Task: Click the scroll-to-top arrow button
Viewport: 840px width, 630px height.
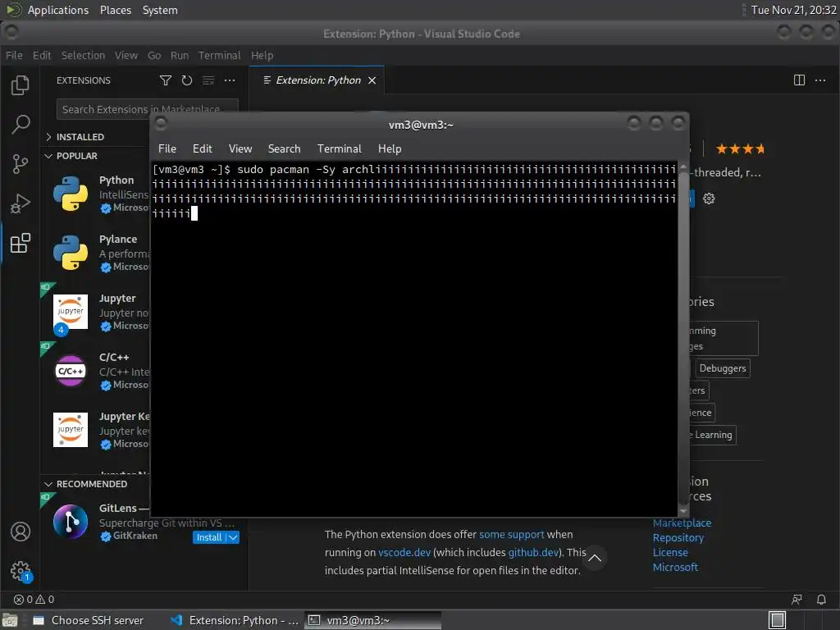Action: 594,558
